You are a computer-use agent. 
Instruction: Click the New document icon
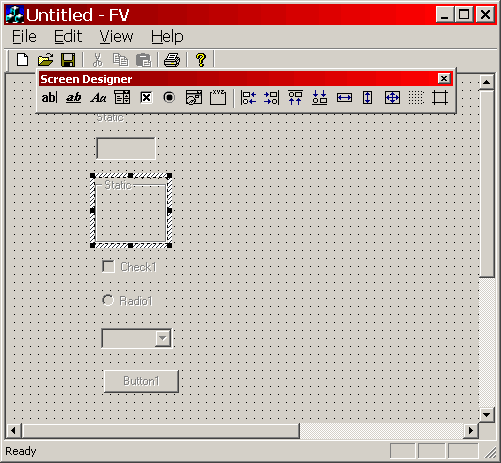[x=22, y=60]
